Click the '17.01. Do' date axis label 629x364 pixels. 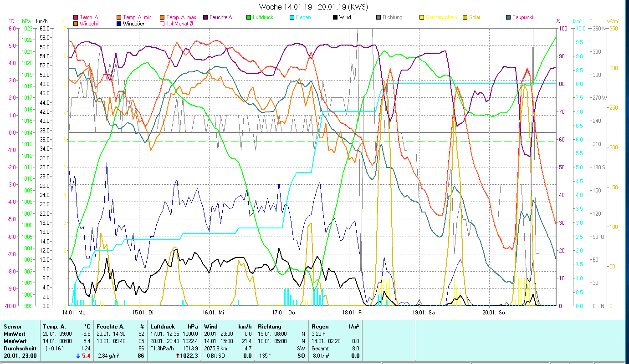[284, 313]
